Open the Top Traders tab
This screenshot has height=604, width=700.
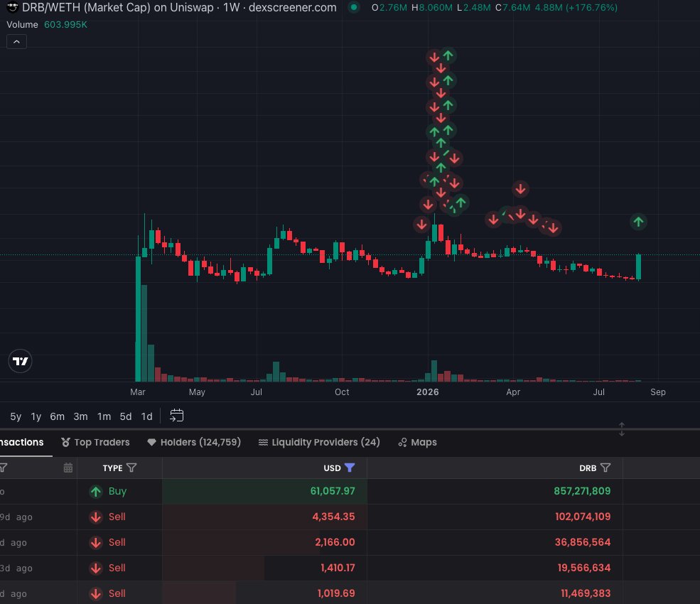coord(95,443)
